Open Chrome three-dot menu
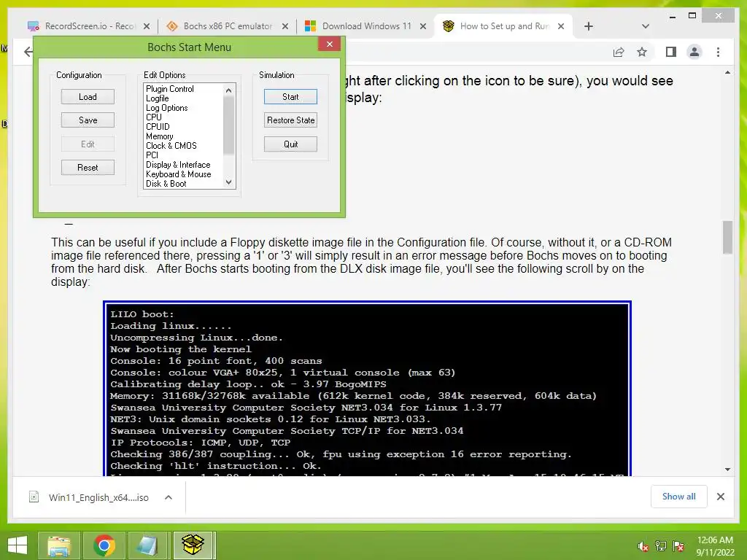747x560 pixels. tap(719, 52)
